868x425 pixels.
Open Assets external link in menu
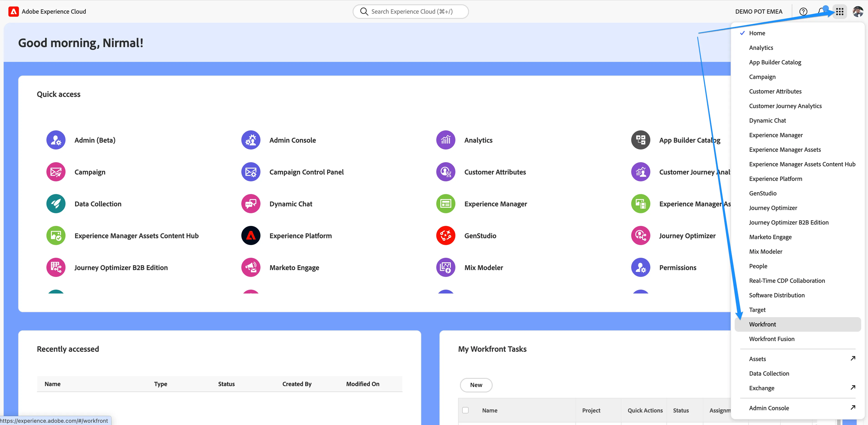797,359
